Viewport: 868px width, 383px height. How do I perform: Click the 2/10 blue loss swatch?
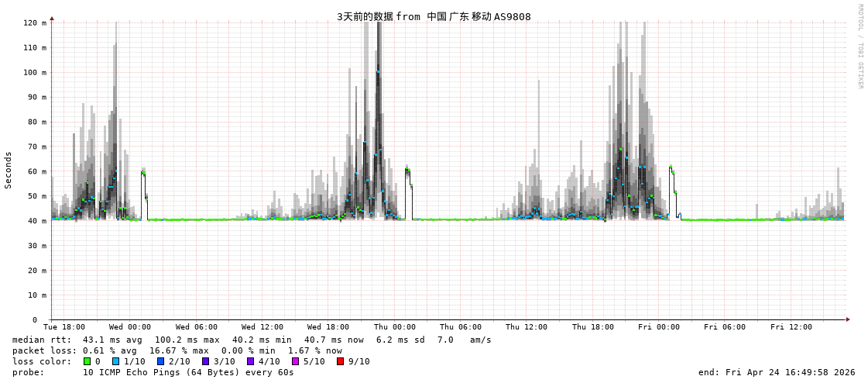point(161,361)
